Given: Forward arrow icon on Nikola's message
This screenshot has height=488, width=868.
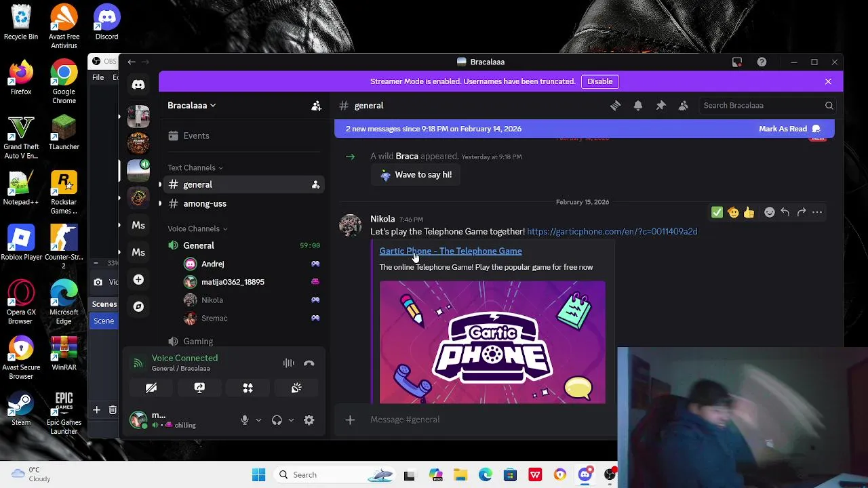Looking at the screenshot, I should [x=801, y=212].
